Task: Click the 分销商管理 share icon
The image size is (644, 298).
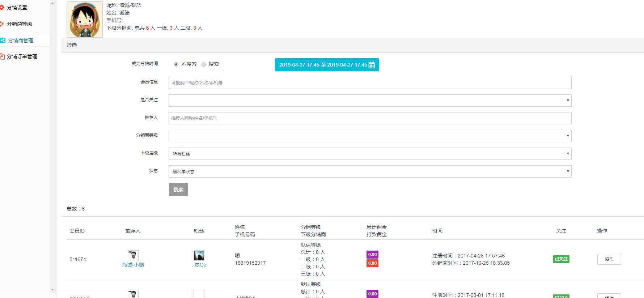Action: [3, 41]
